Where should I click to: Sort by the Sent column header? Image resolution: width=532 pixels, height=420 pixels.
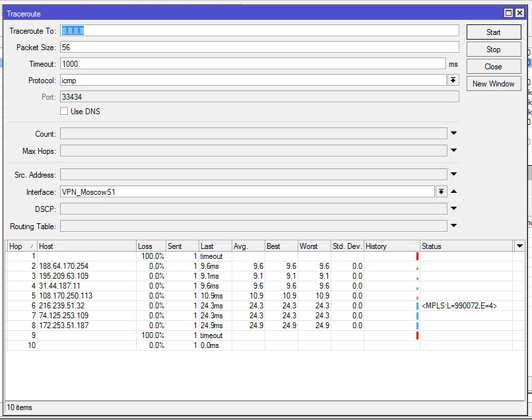[182, 246]
